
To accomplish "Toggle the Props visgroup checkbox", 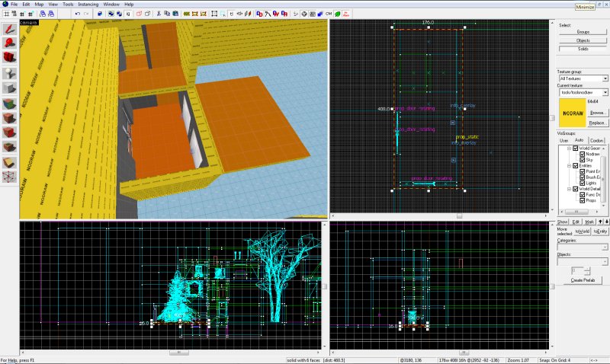I will click(583, 200).
